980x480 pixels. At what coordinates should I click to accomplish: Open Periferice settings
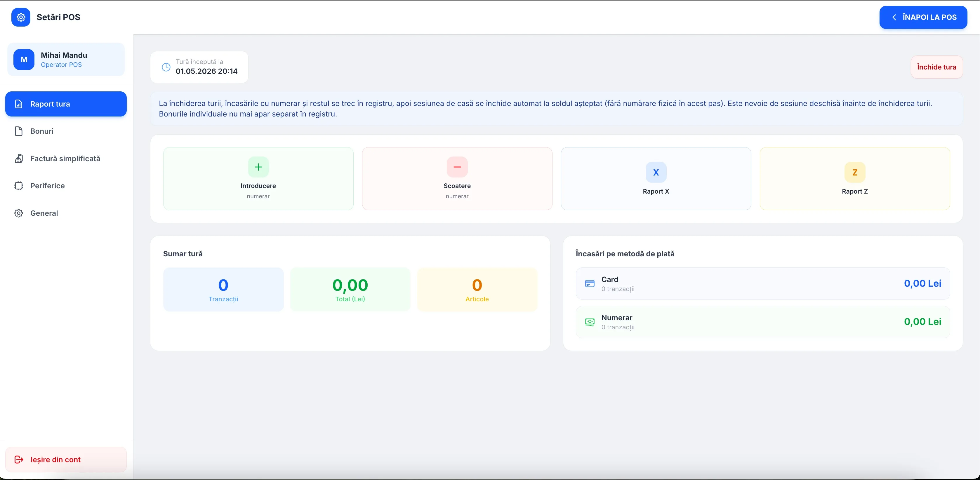[66, 186]
